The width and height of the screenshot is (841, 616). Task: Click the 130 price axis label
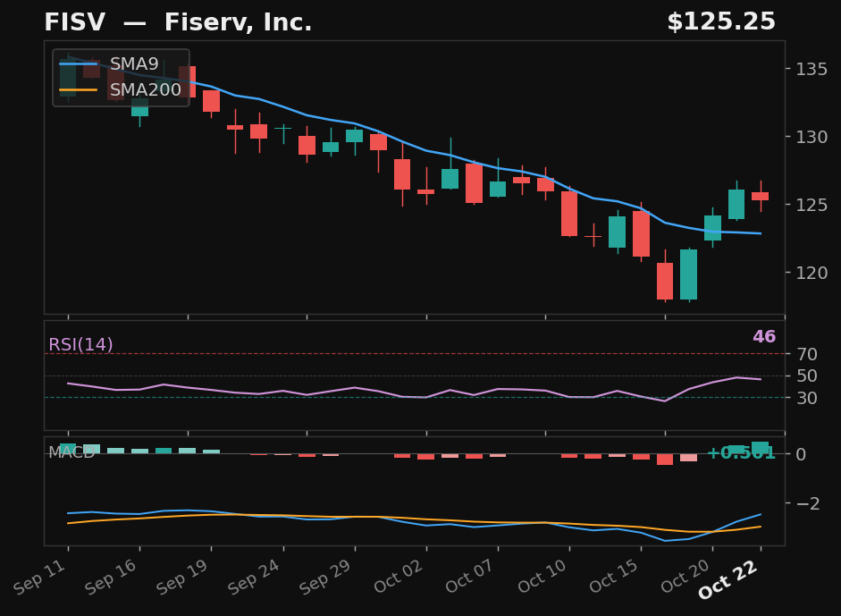click(812, 137)
